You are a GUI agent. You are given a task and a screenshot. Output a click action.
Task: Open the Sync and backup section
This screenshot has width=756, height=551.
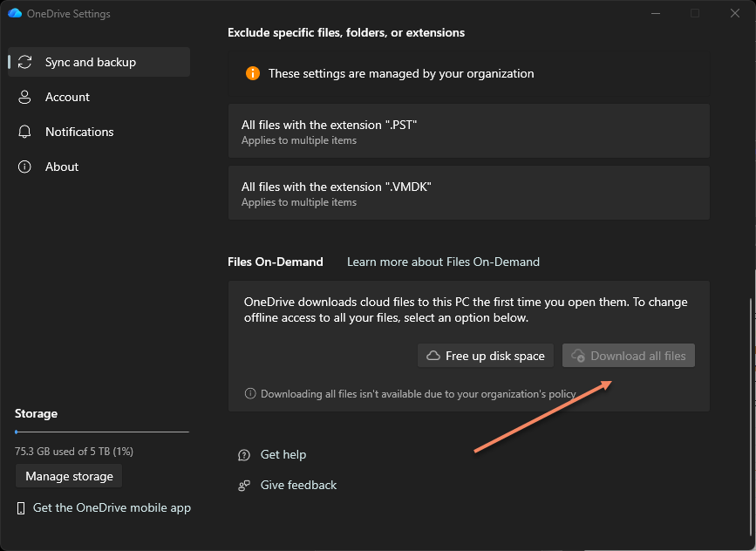[x=99, y=62]
